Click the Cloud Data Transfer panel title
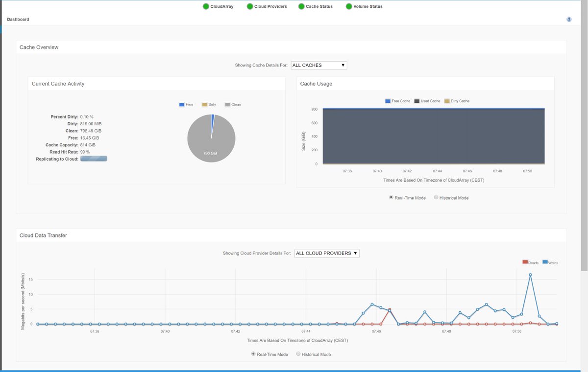The height and width of the screenshot is (372, 588). (x=43, y=235)
